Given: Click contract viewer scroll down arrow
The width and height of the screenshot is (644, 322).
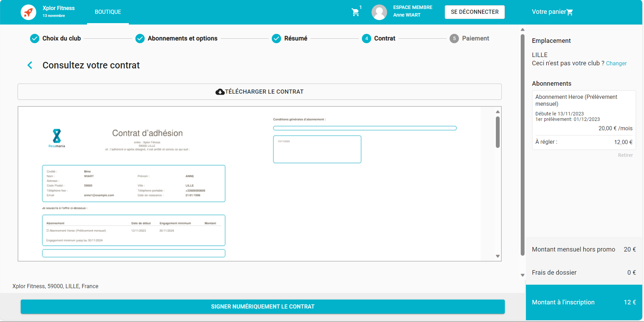Looking at the screenshot, I should pos(498,256).
